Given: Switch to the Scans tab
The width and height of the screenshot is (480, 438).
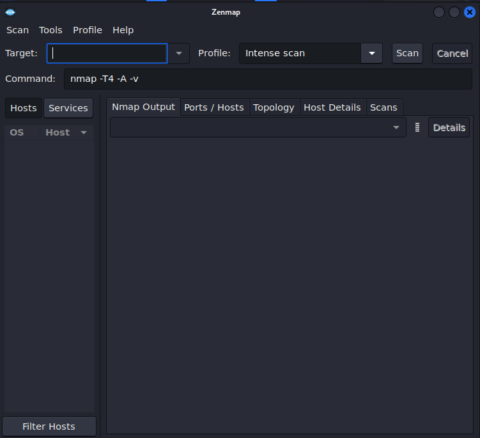Looking at the screenshot, I should click(384, 108).
